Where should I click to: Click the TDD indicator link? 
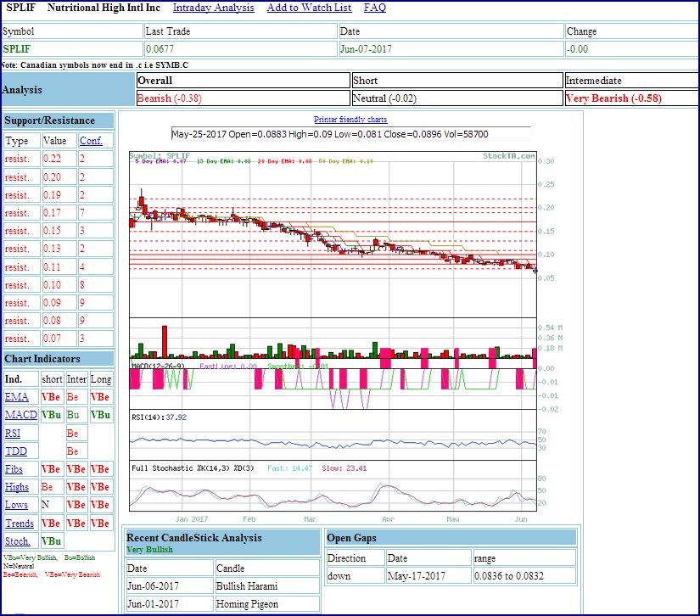(15, 451)
